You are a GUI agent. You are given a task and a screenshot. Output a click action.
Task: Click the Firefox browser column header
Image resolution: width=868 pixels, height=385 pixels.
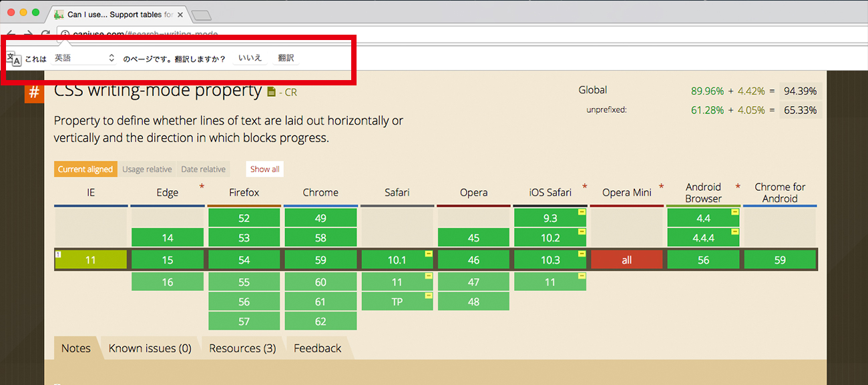pos(244,192)
